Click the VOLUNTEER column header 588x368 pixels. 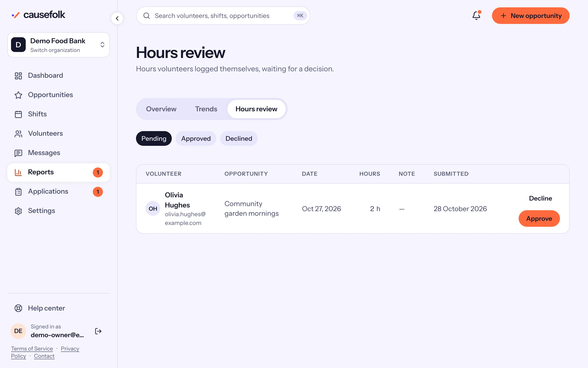(164, 174)
